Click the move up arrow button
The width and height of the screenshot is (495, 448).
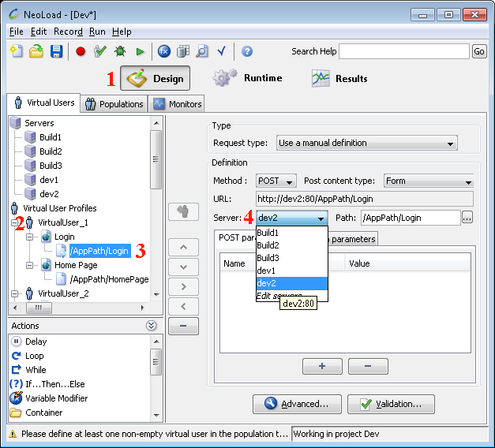[x=183, y=248]
